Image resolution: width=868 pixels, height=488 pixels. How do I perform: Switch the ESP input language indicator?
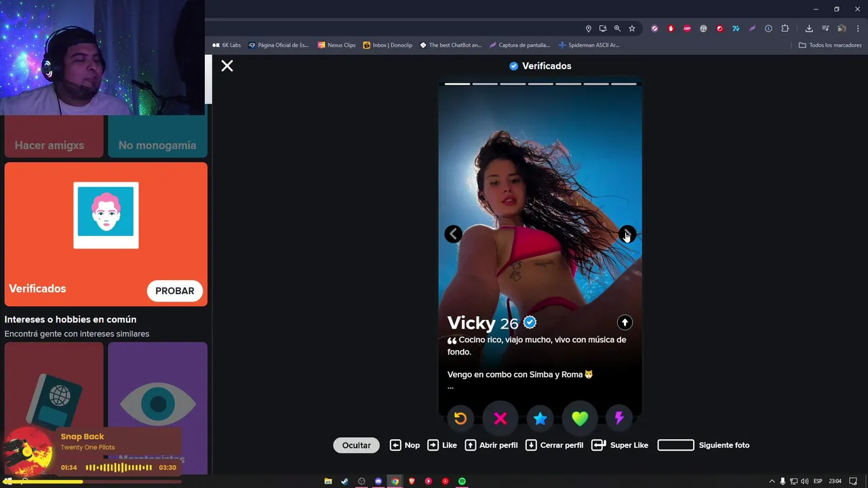coord(818,481)
